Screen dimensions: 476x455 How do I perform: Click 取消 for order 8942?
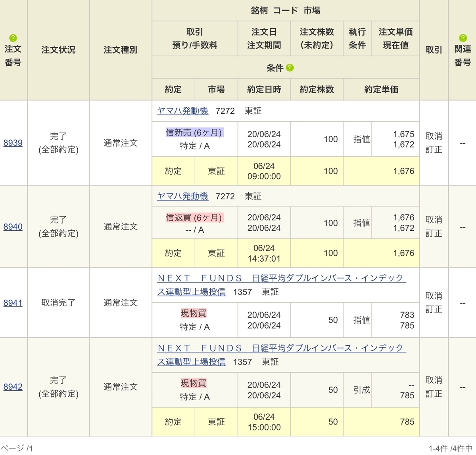click(x=434, y=380)
